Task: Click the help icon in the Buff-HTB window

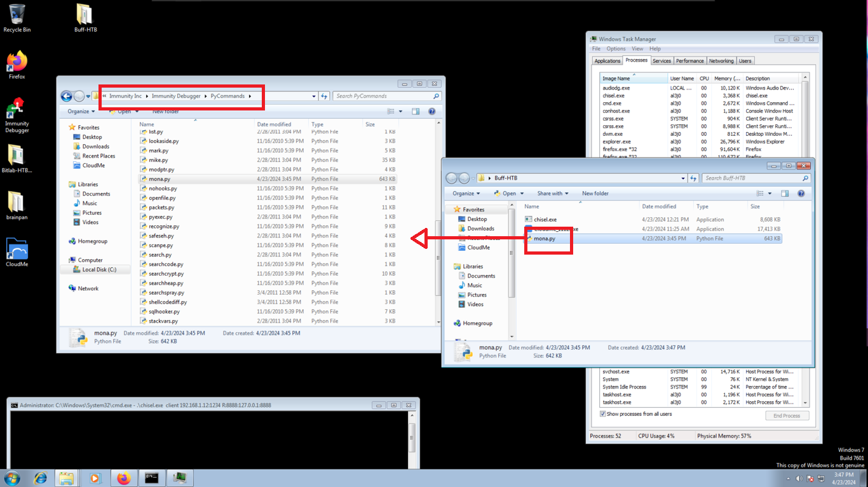Action: 801,194
